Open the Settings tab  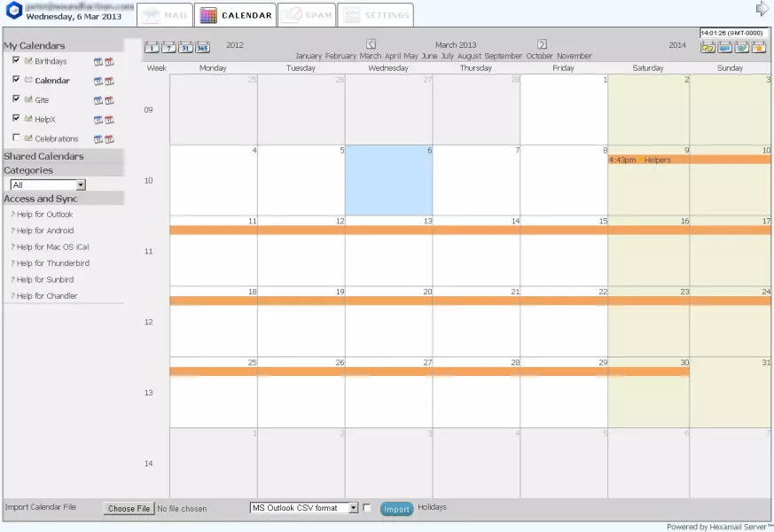(375, 15)
